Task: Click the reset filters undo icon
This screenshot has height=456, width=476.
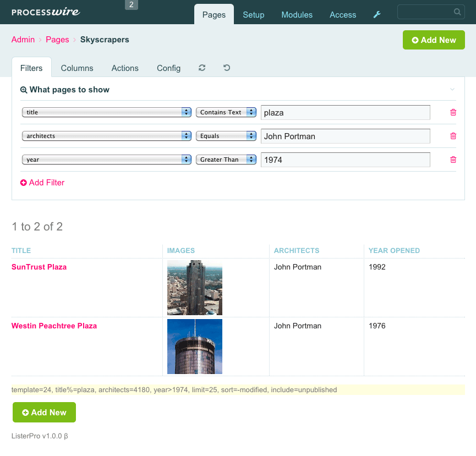Action: coord(227,68)
